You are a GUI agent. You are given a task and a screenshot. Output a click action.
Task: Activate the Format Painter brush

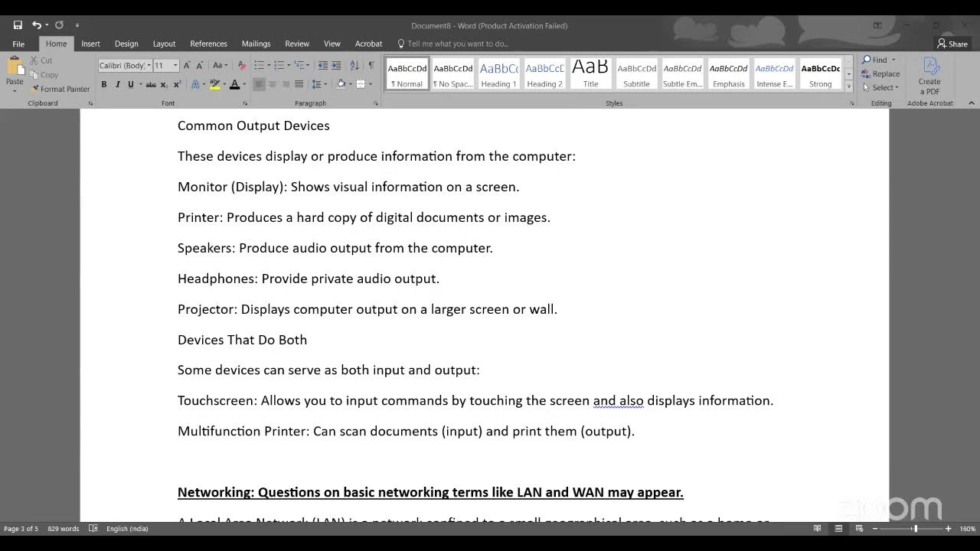click(60, 89)
